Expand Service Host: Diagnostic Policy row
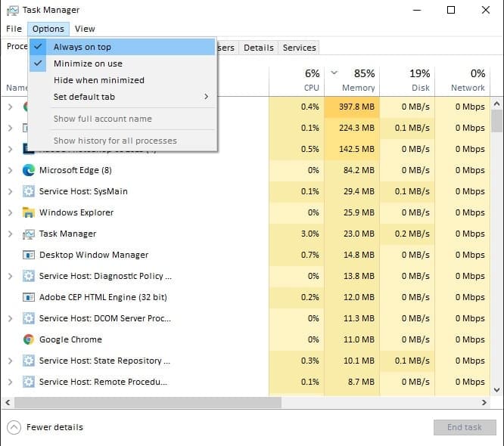 (x=11, y=276)
